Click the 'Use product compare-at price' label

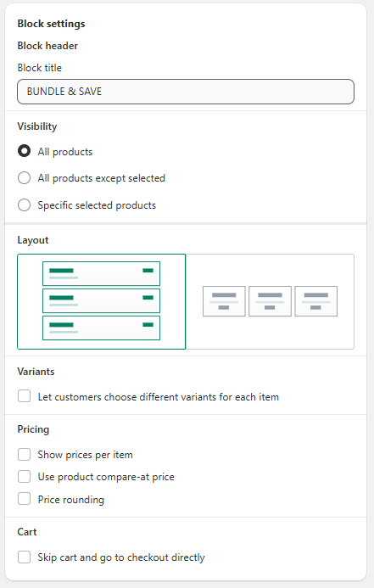click(106, 477)
